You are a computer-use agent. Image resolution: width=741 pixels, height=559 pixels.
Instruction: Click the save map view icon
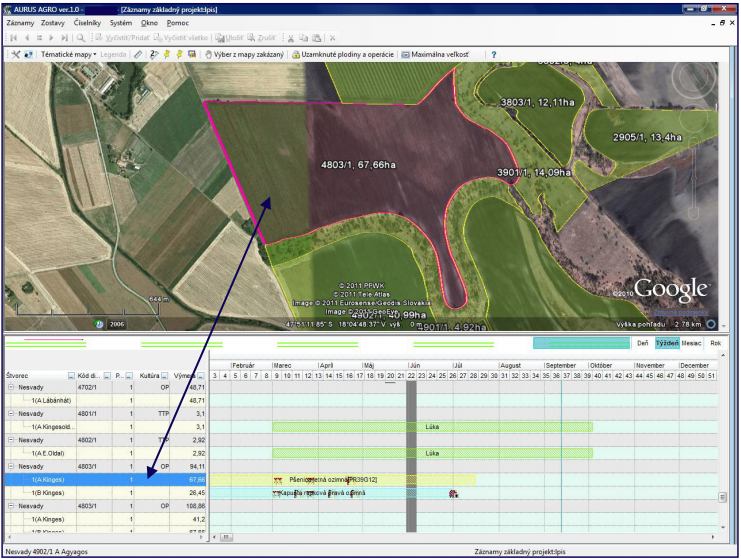coord(192,54)
